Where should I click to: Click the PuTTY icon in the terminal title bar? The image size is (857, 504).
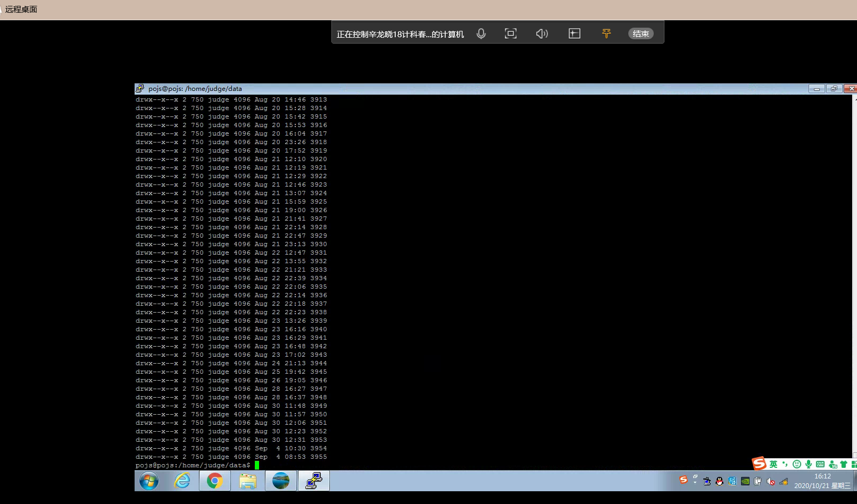point(140,88)
